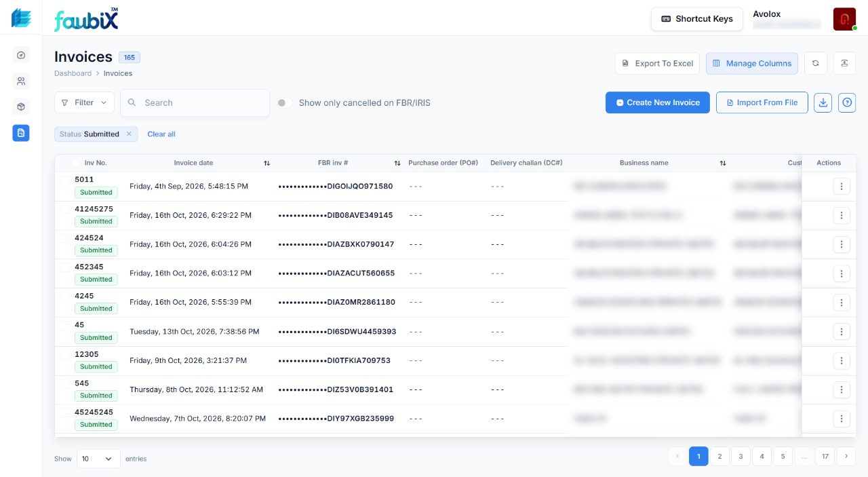
Task: Open actions menu for invoice 41245275
Action: click(842, 216)
